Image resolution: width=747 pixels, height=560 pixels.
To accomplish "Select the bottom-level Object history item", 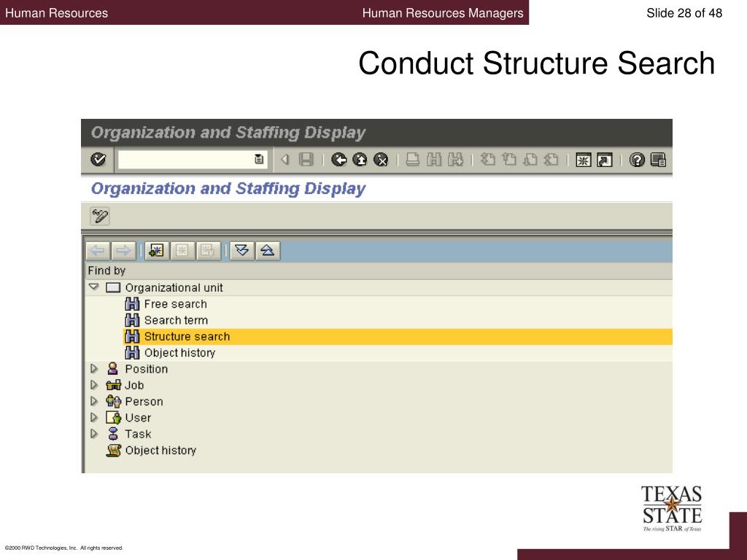I will [x=160, y=450].
